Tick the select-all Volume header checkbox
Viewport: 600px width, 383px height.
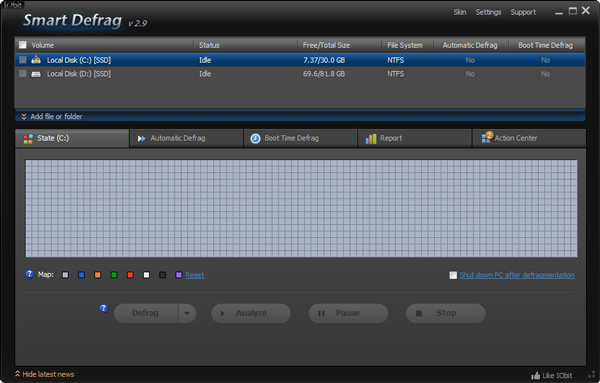pos(23,45)
